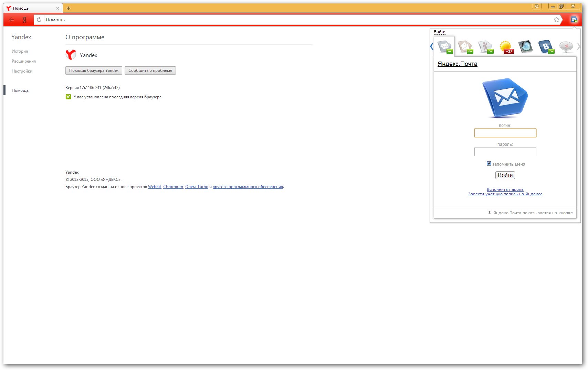Click the green update-status checkmark

coord(68,97)
